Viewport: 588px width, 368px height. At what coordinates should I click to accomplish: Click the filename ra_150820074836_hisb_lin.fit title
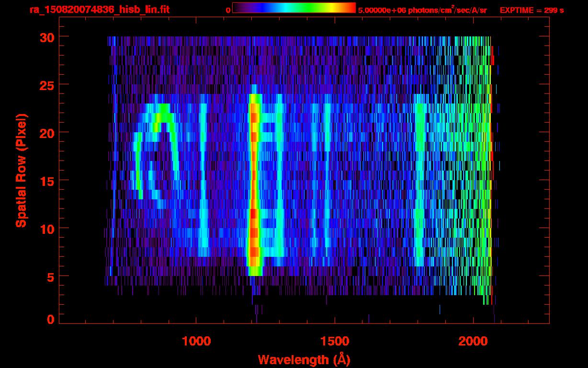(x=100, y=10)
